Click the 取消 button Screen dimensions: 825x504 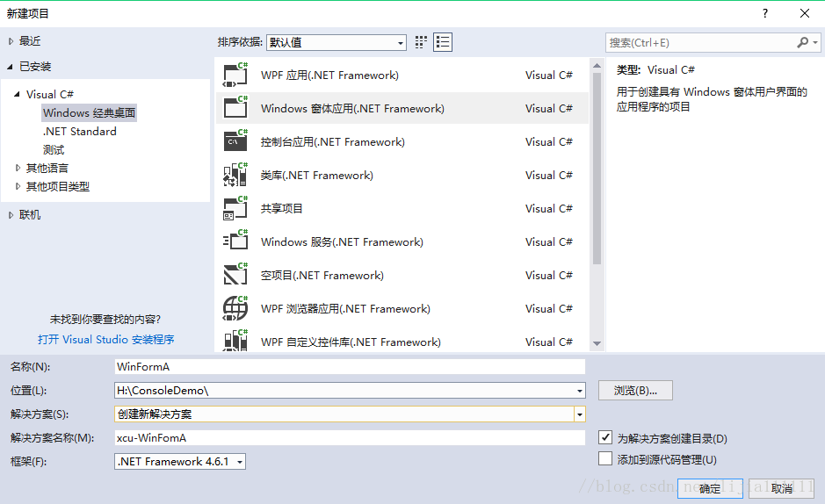tap(781, 488)
